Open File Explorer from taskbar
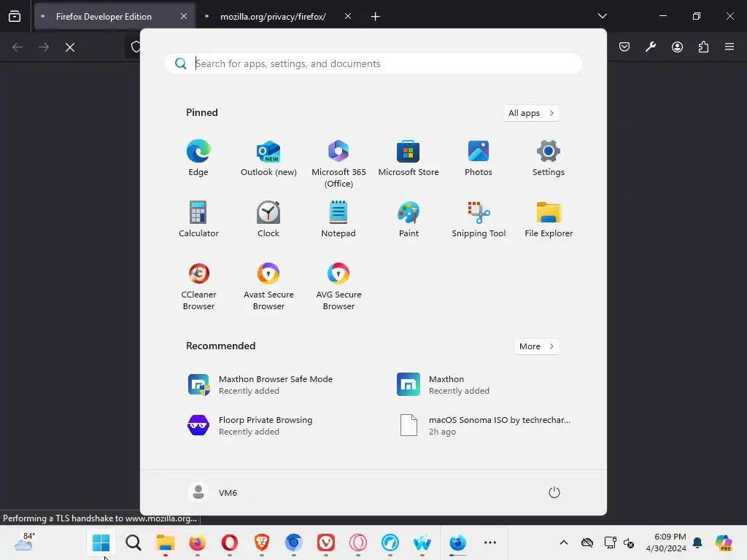This screenshot has width=747, height=560. [166, 542]
